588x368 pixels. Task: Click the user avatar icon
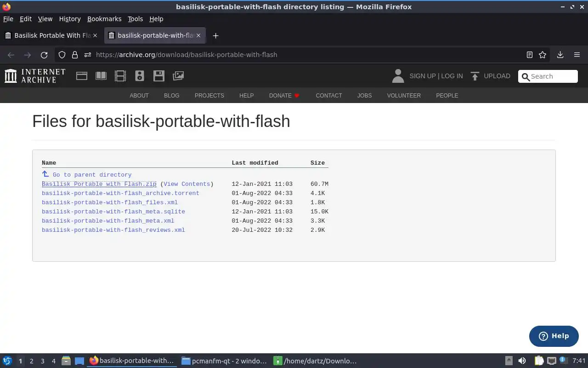[398, 76]
